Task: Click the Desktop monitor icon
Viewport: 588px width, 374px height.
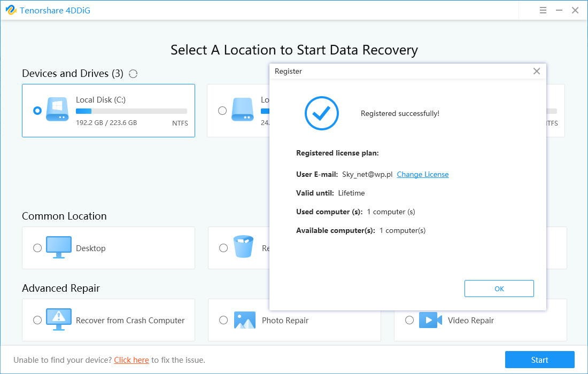Action: coord(58,247)
